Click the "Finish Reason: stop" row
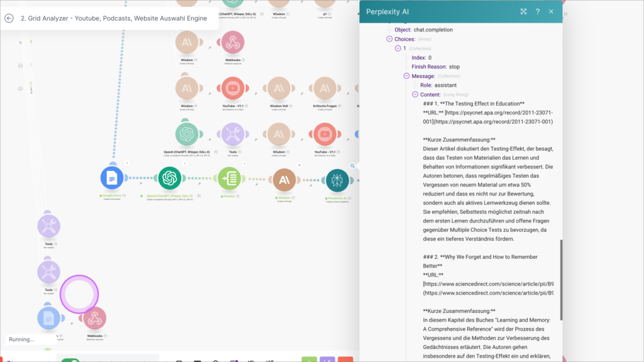This screenshot has height=362, width=644. pos(436,67)
